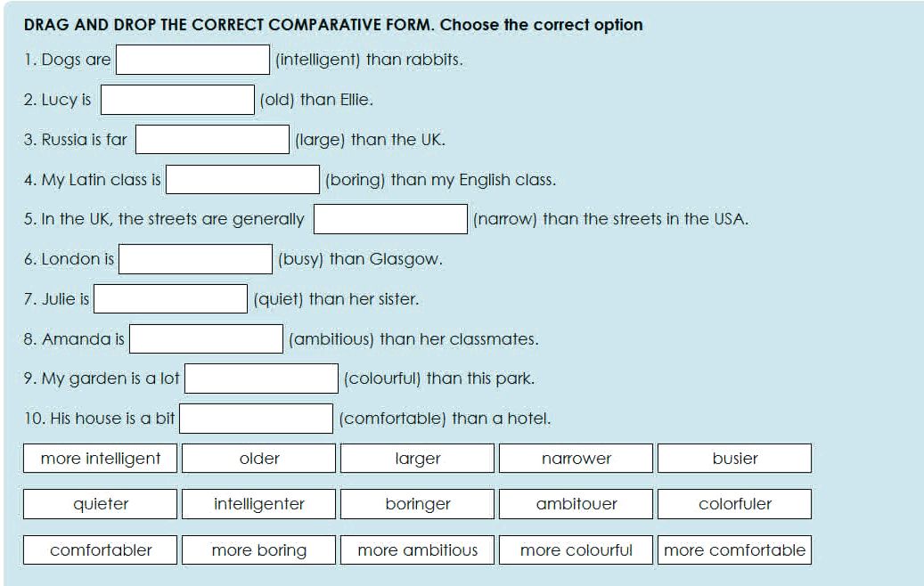Choose the 'intelligenter' option

pyautogui.click(x=258, y=504)
